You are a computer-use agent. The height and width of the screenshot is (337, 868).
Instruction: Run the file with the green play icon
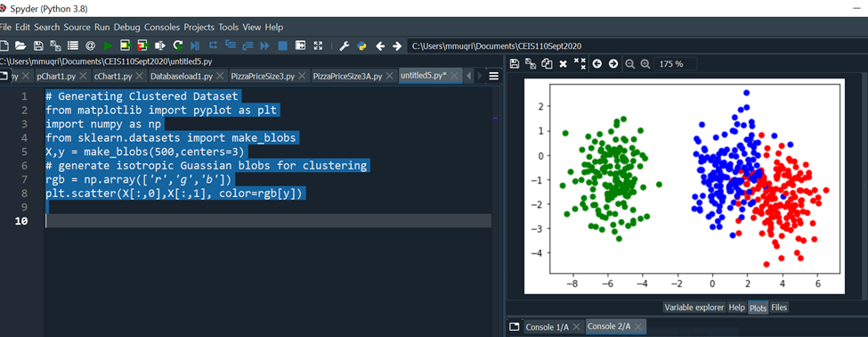pos(108,46)
